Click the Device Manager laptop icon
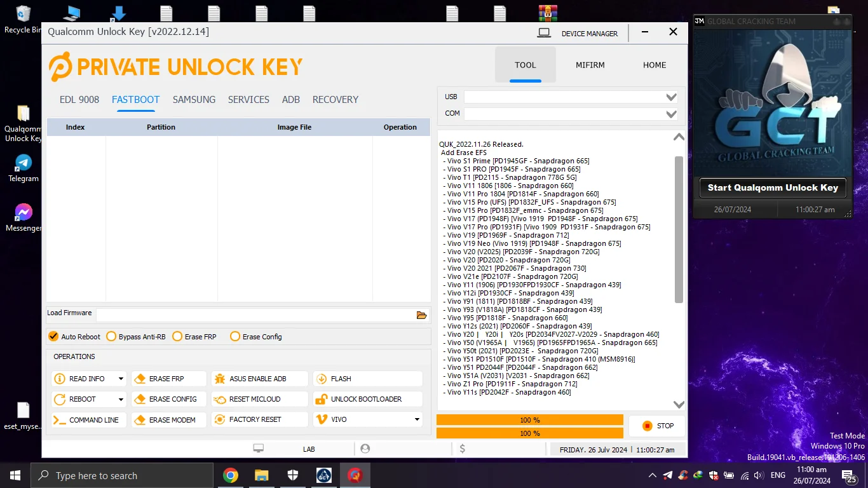The width and height of the screenshot is (868, 488). click(x=544, y=33)
